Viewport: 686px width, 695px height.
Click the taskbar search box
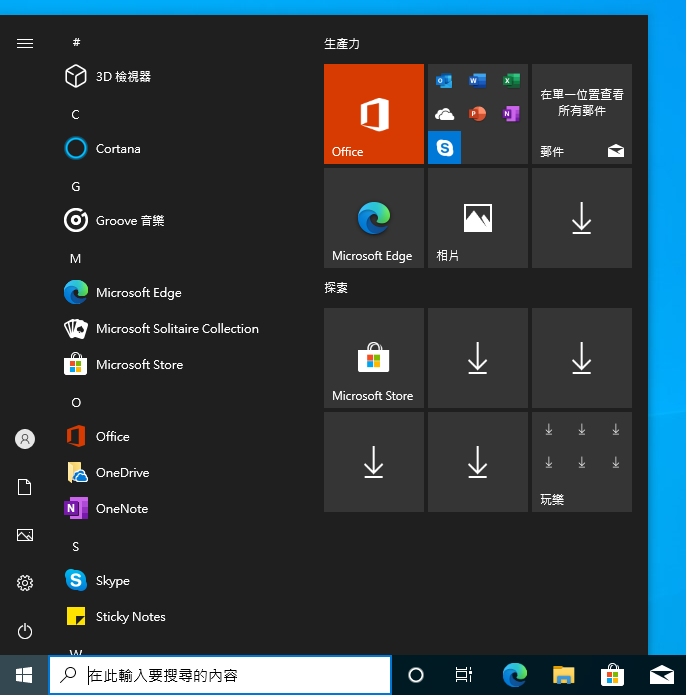coord(220,675)
